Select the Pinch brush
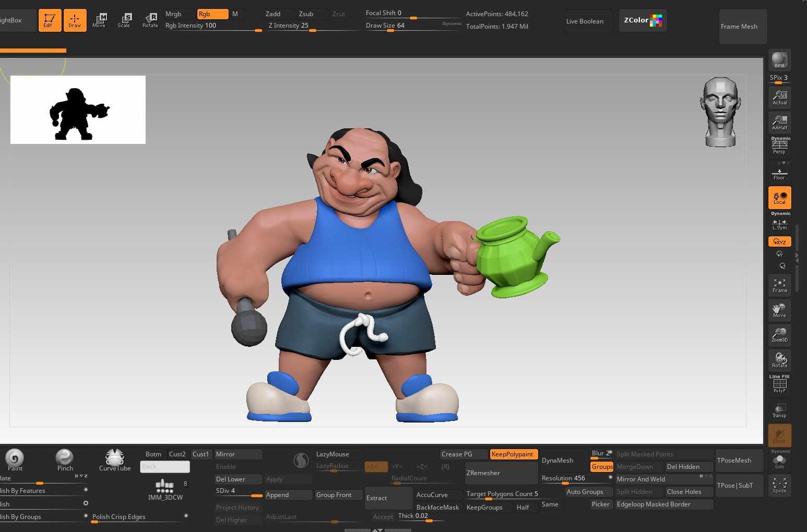Viewport: 807px width, 532px height. tap(65, 460)
